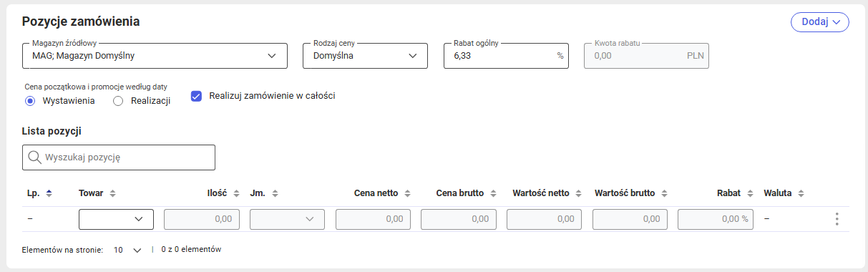Open the Rodzaj ceny dropdown

click(365, 55)
